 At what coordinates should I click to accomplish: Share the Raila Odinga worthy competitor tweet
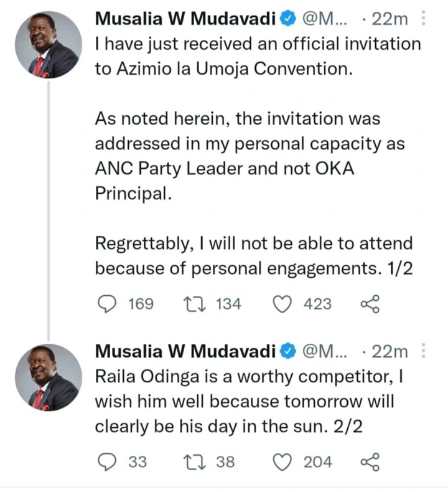(x=370, y=462)
